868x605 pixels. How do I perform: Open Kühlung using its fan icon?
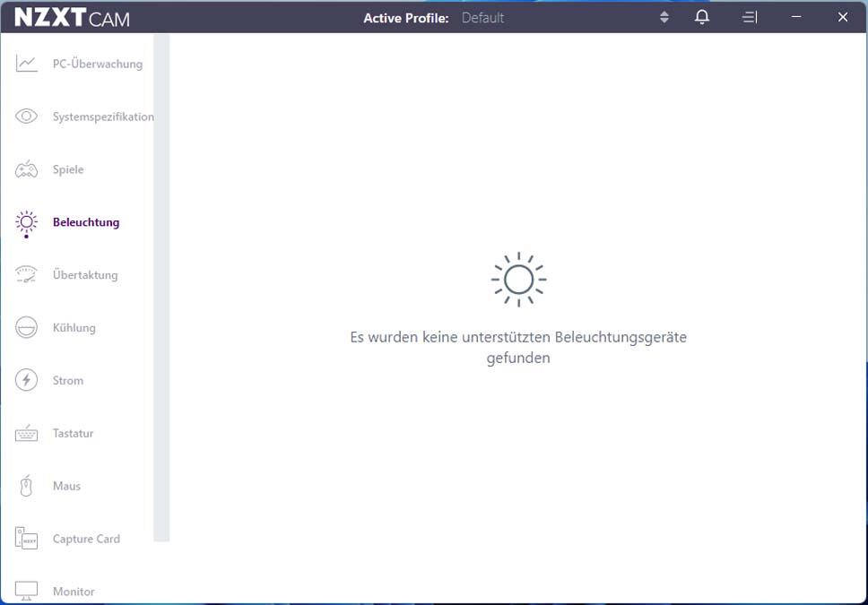(x=26, y=328)
